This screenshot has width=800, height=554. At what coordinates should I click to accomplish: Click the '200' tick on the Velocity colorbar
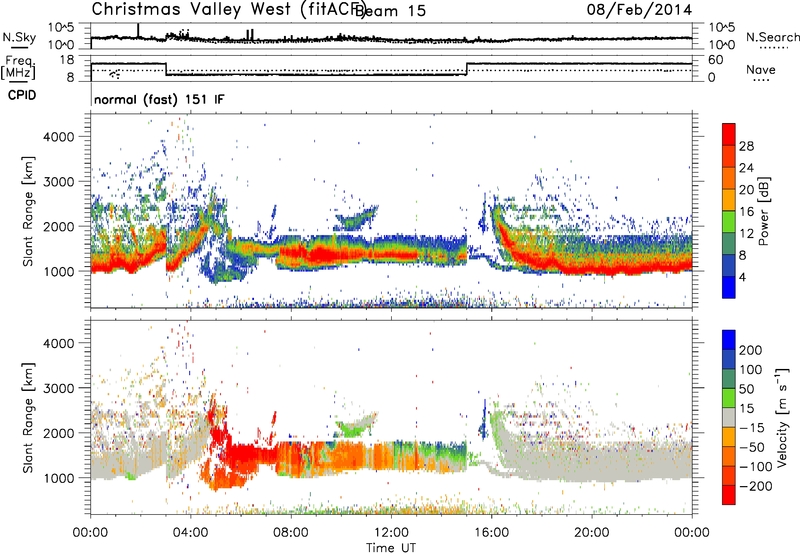(751, 350)
